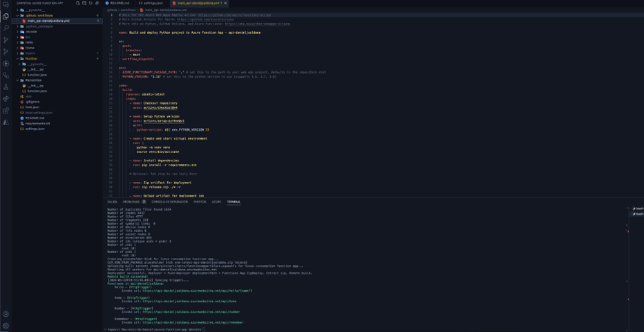Open the Accounts icon in activity bar
644x332 pixels.
[x=6, y=314]
